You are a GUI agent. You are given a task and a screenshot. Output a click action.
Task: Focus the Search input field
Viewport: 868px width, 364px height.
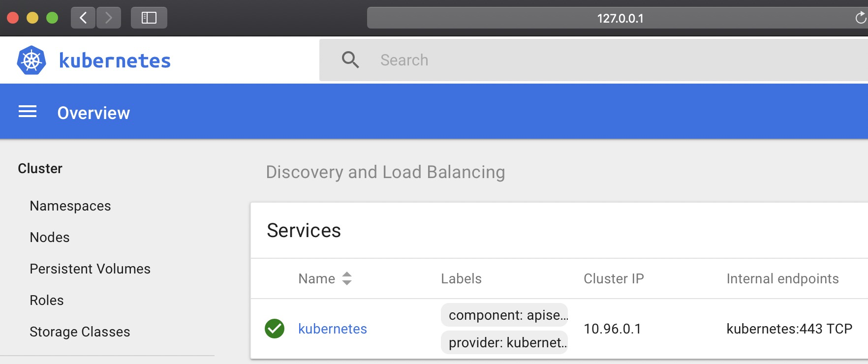590,60
